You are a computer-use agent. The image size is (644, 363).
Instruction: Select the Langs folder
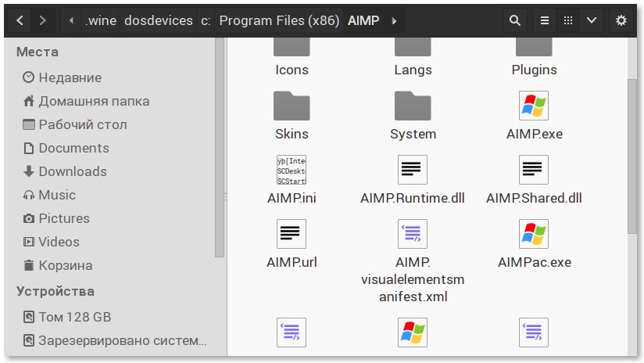pos(413,58)
